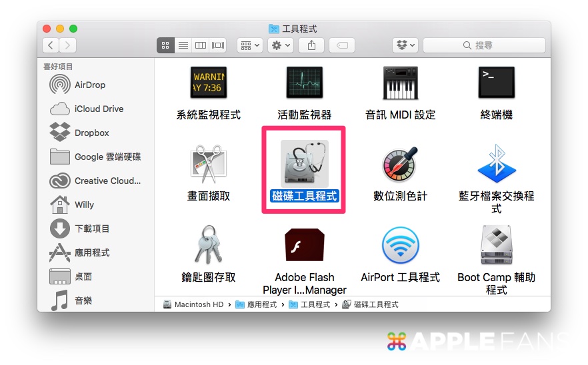Click the Share toolbar button
The height and width of the screenshot is (365, 588).
tap(311, 45)
